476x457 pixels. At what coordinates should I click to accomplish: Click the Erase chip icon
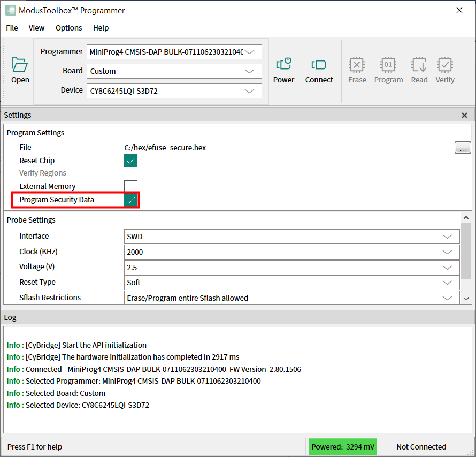(357, 65)
